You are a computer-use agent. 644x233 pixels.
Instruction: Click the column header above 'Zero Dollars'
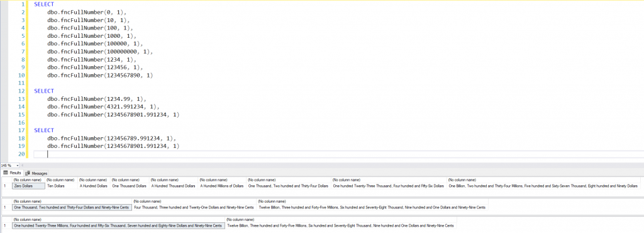tap(28, 180)
